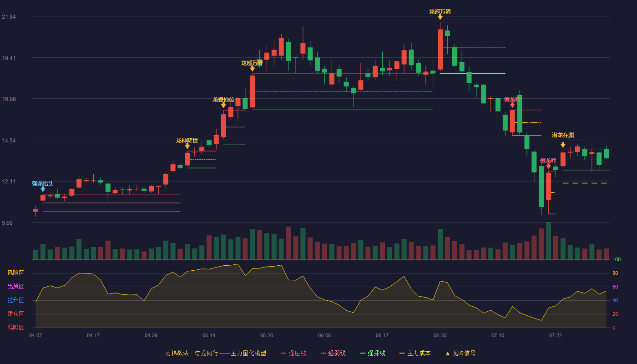Viewport: 637px width, 364px height.
Task: Click the 19.41 price axis label
Action: coord(9,58)
